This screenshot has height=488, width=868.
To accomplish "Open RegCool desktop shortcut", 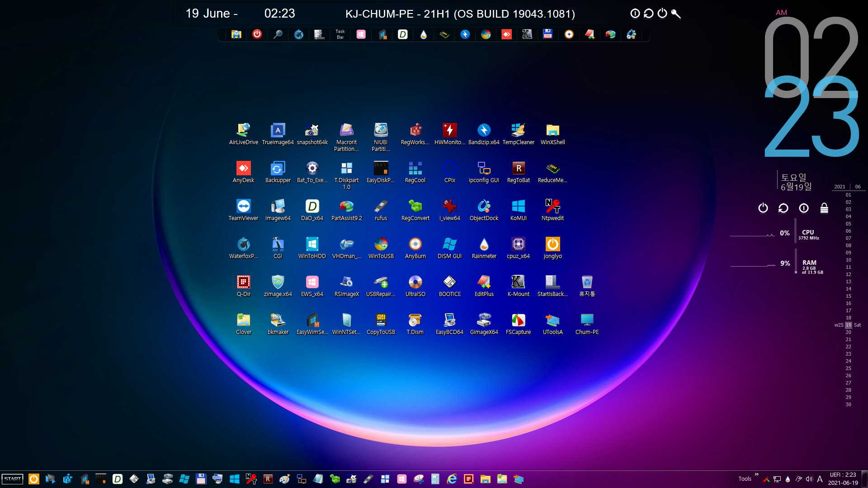I will (415, 172).
